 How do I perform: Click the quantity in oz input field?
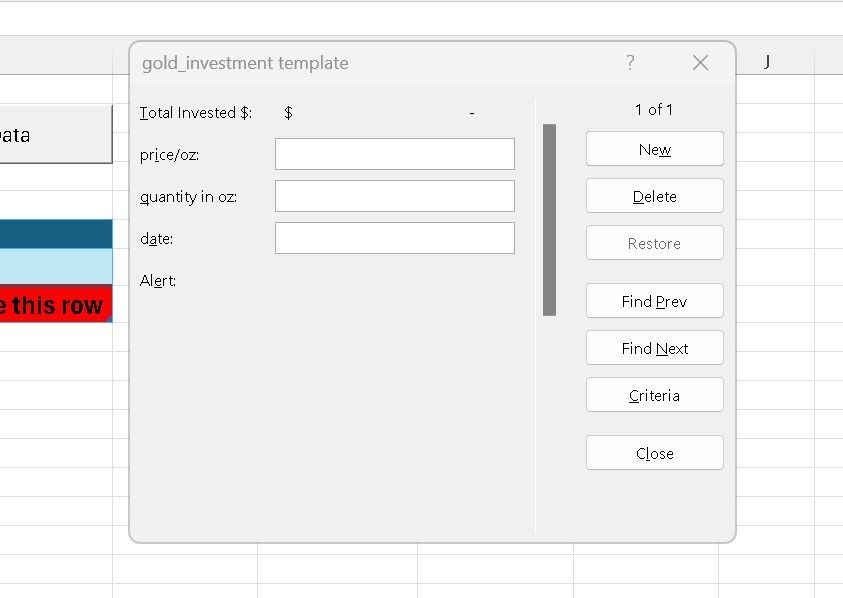(394, 195)
